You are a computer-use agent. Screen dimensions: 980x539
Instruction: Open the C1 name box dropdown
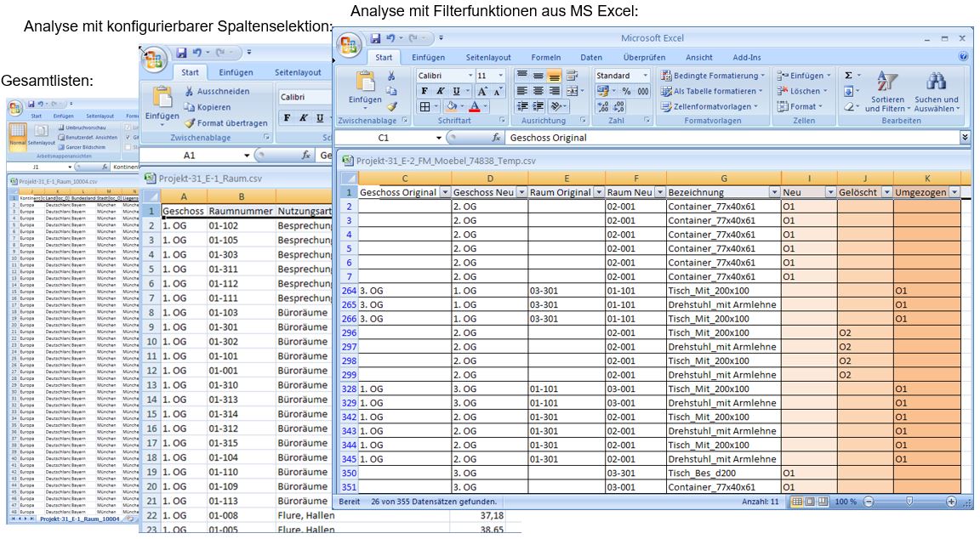(x=438, y=138)
